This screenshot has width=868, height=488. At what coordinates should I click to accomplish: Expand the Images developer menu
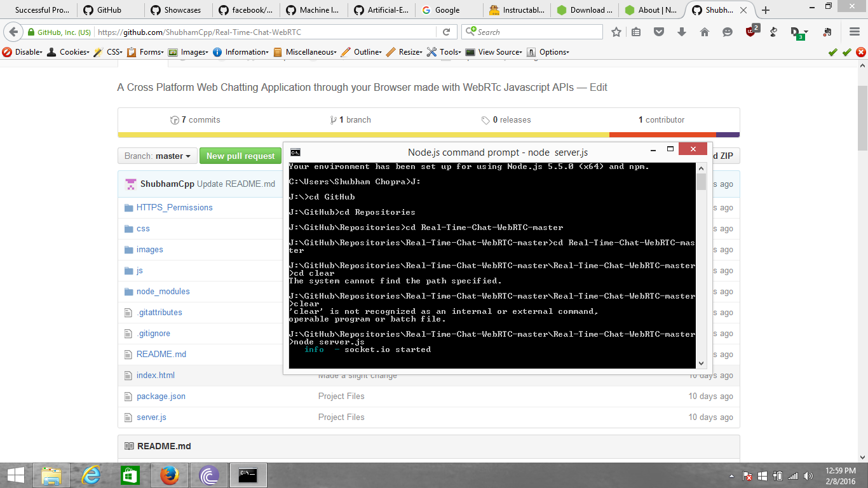tap(188, 52)
